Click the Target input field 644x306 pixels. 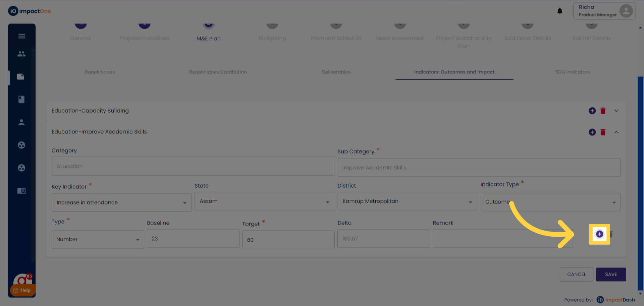pyautogui.click(x=288, y=240)
